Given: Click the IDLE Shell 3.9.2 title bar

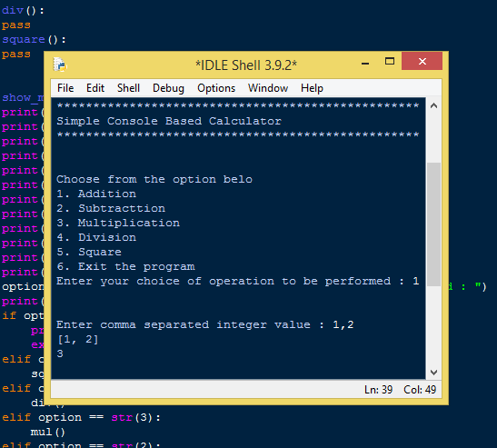Looking at the screenshot, I should click(x=246, y=65).
